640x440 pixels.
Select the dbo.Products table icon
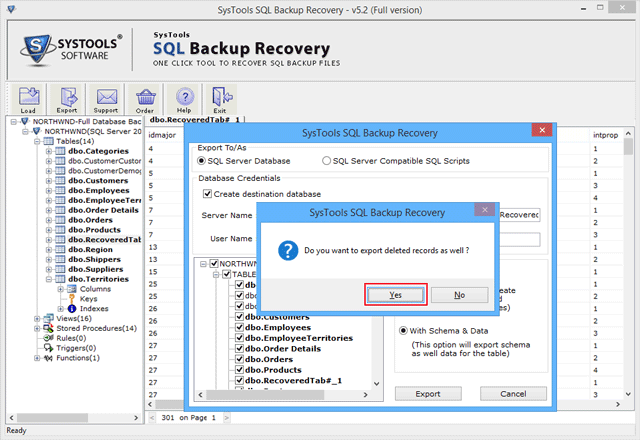(60, 230)
